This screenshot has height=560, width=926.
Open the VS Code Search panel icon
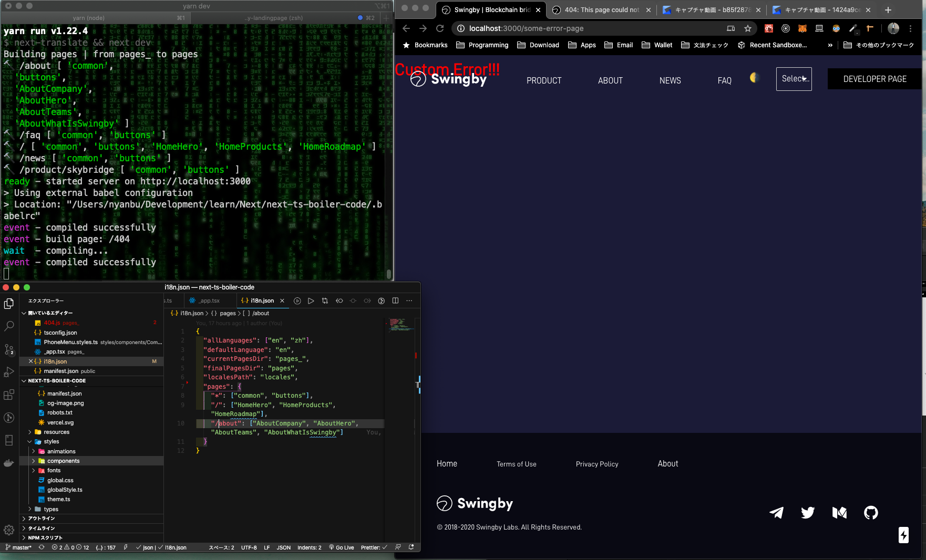pos(9,326)
